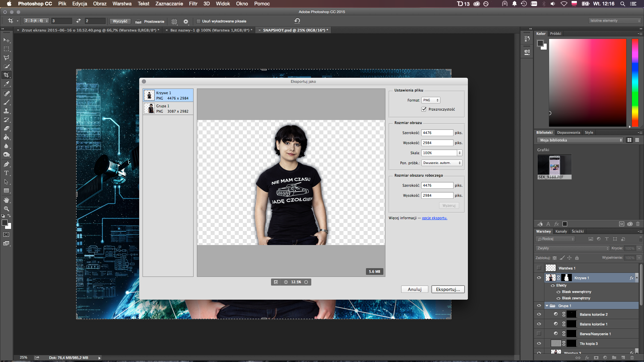Collapse the Grupa 1 group triangle
This screenshot has width=644, height=362.
pos(547,305)
